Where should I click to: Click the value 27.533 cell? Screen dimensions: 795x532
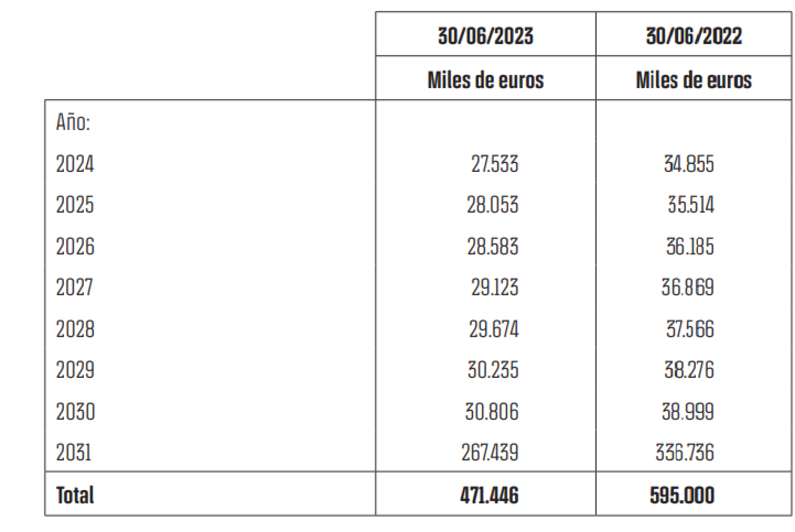click(494, 164)
